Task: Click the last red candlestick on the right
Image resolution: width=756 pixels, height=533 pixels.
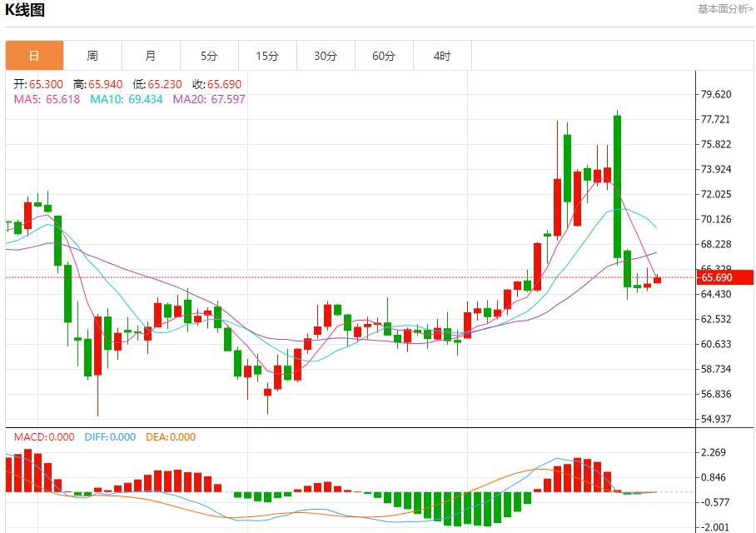Action: tap(657, 280)
